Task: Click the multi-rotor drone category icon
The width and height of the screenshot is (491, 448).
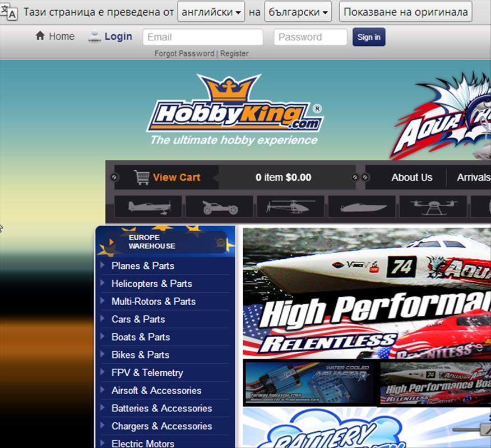Action: 433,207
